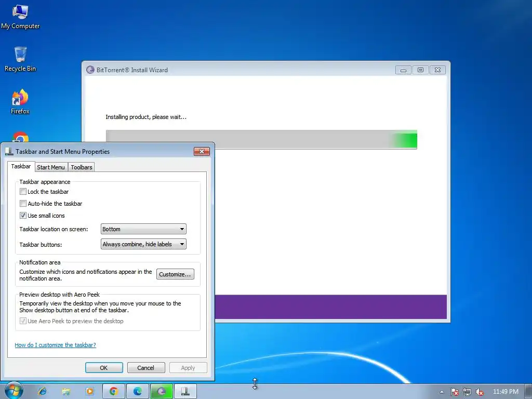Switch to BitTorrent installer taskbar button
532x399 pixels.
coord(162,392)
